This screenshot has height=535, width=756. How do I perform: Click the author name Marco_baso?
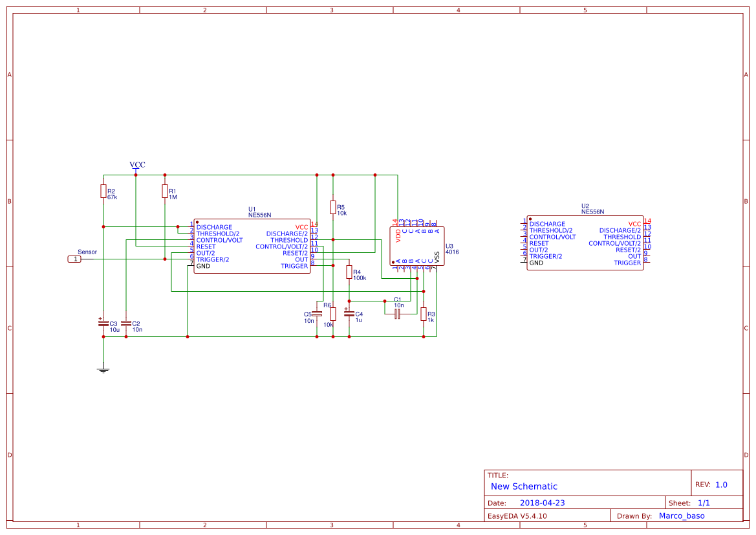click(x=681, y=516)
